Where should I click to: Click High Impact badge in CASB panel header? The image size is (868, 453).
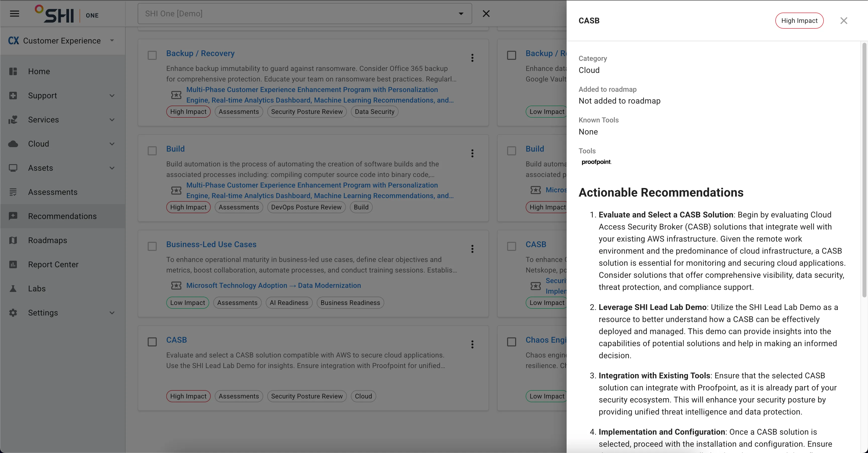[799, 21]
